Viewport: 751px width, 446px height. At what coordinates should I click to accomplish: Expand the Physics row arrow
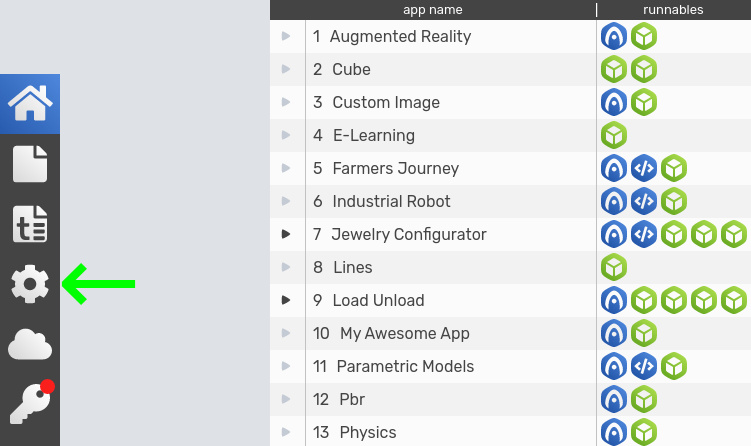[x=286, y=432]
